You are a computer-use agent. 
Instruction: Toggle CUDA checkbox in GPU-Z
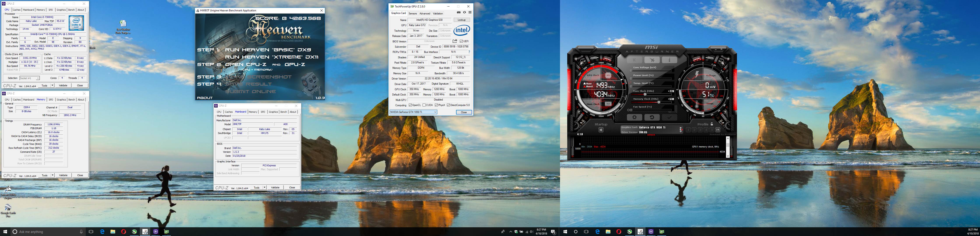[x=424, y=105]
